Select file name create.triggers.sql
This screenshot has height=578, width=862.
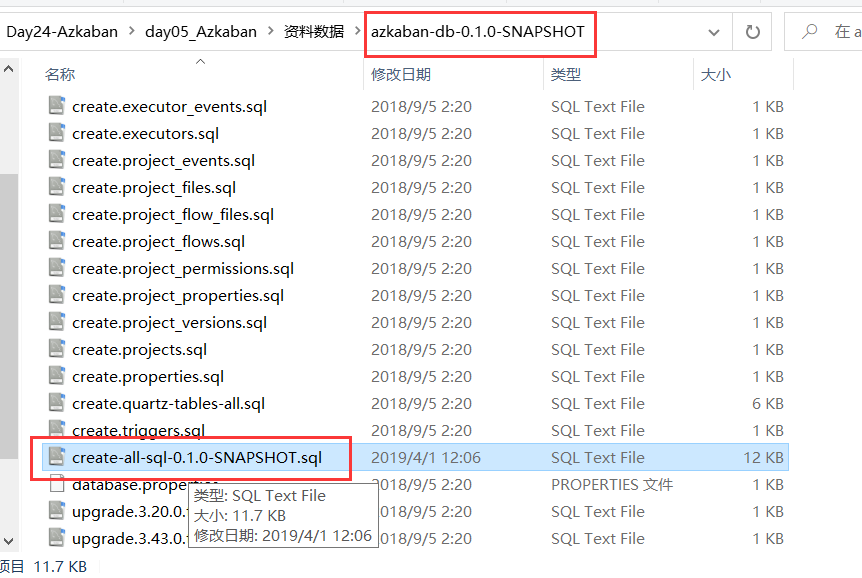click(139, 430)
